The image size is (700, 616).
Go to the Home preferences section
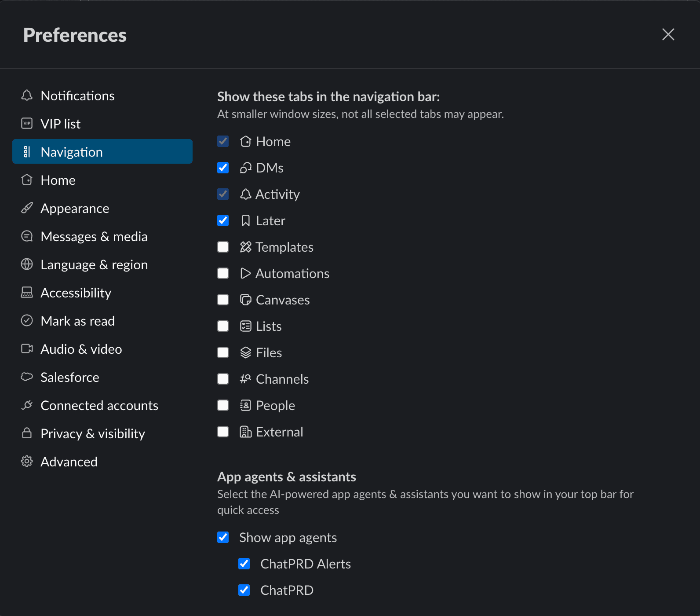[58, 180]
